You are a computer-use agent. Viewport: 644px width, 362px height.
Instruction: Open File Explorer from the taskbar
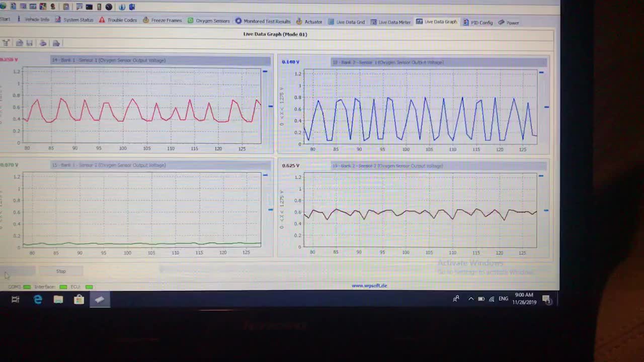[x=58, y=300]
